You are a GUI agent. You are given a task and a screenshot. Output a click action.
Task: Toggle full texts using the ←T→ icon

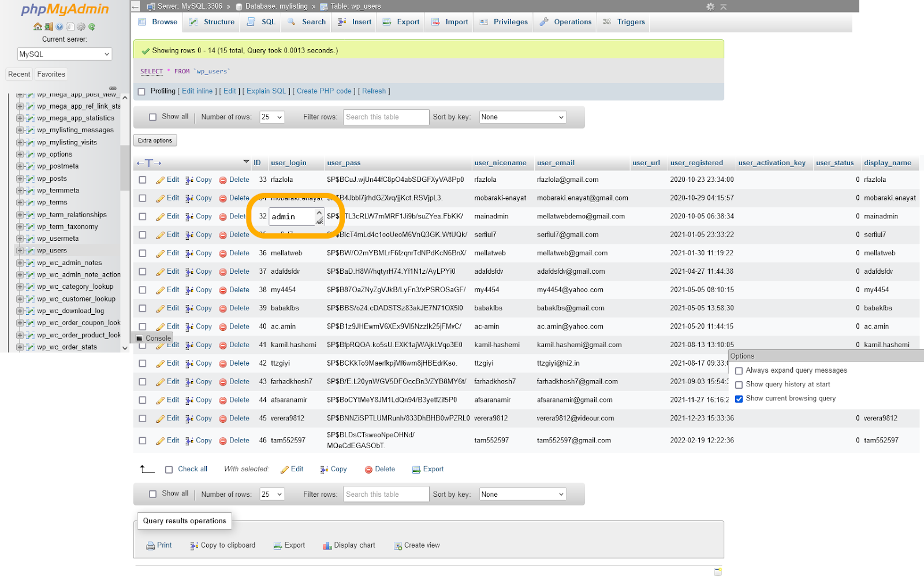point(149,163)
